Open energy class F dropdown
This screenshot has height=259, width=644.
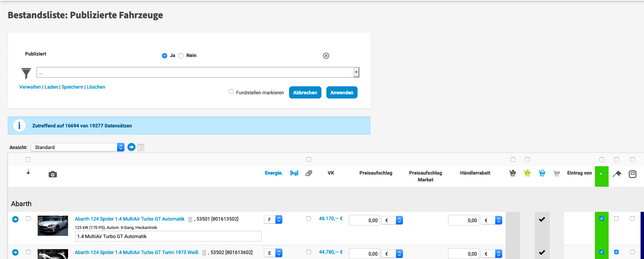(273, 220)
